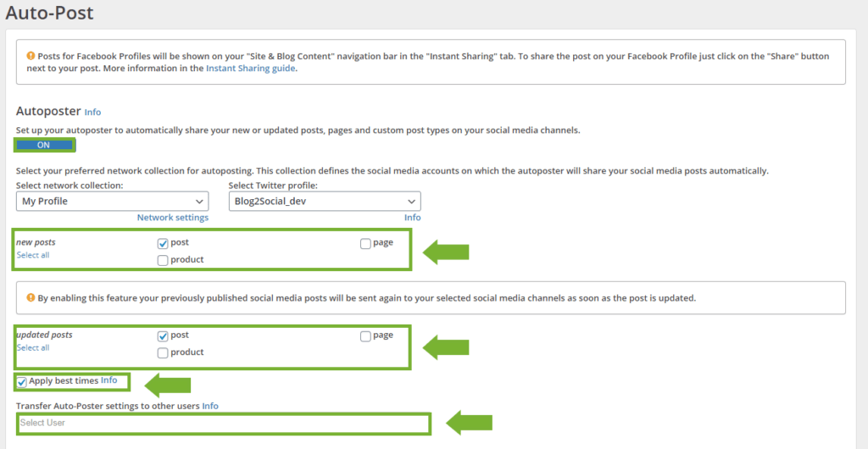Viewport: 868px width, 449px height.
Task: Click the orange warning icon in updated-posts notice
Action: click(x=31, y=298)
